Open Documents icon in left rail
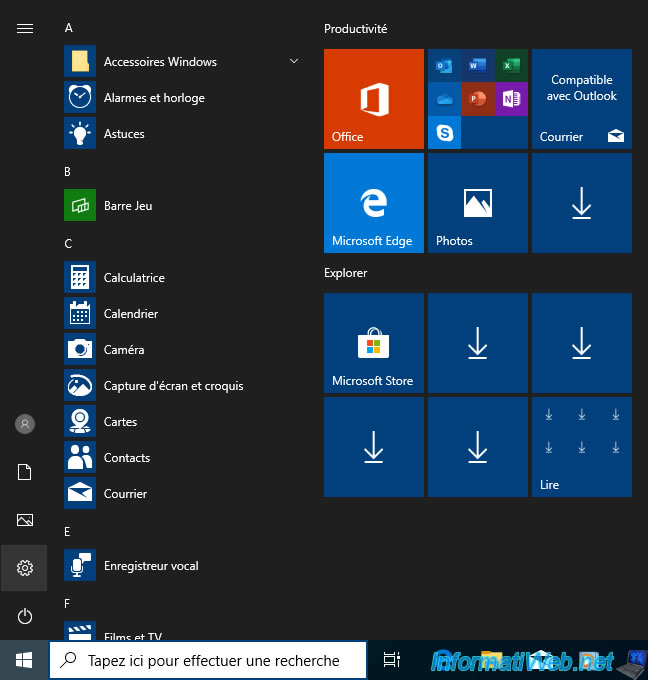The image size is (648, 680). [25, 472]
